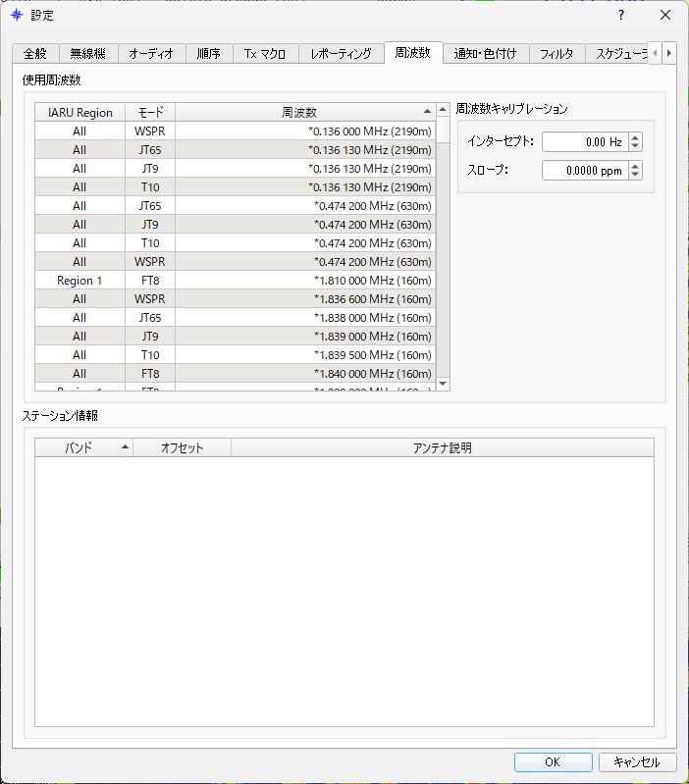Increase the インターセプト value with up arrow

click(x=635, y=137)
